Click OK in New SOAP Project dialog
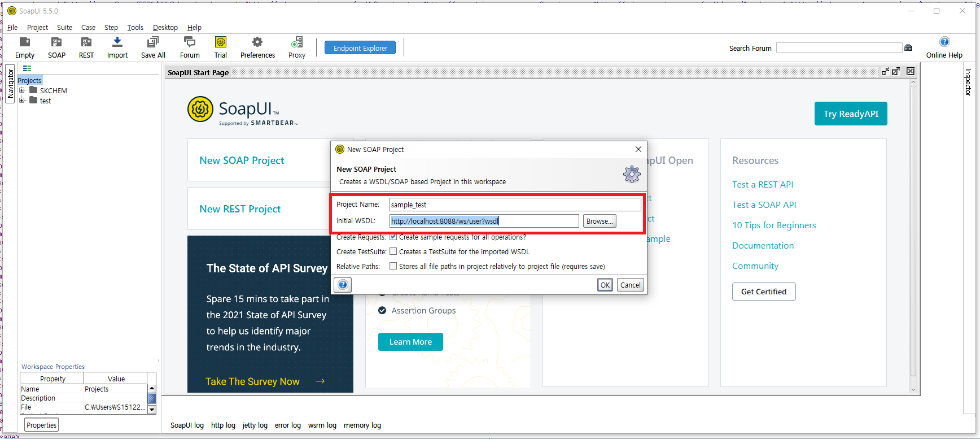 click(605, 285)
